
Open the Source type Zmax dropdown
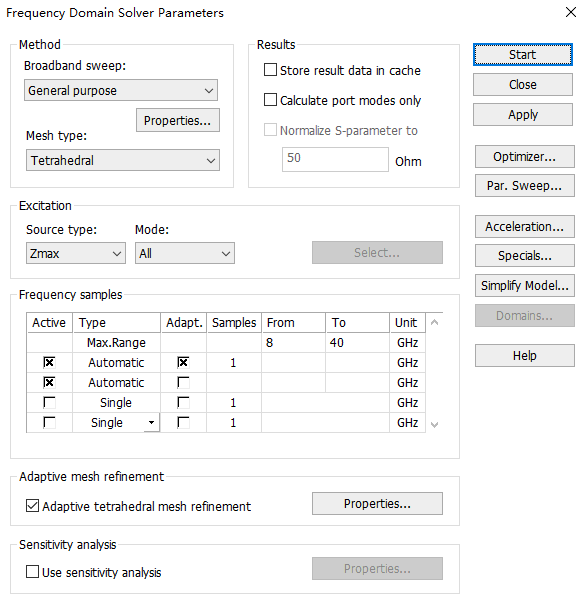(76, 253)
